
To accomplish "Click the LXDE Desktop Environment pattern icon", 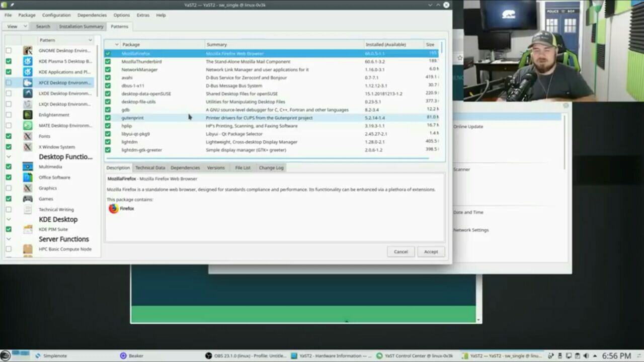I will pos(28,94).
